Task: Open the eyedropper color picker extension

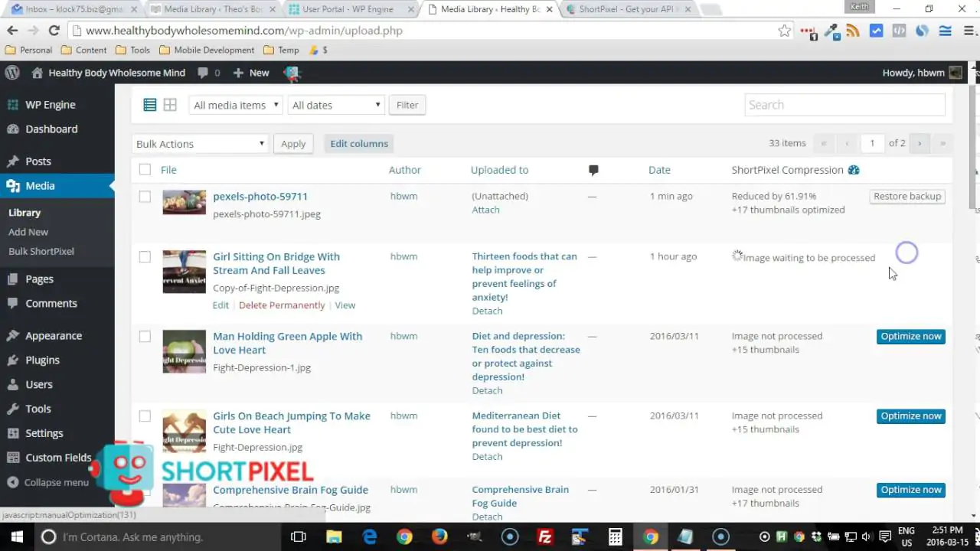Action: tap(831, 31)
